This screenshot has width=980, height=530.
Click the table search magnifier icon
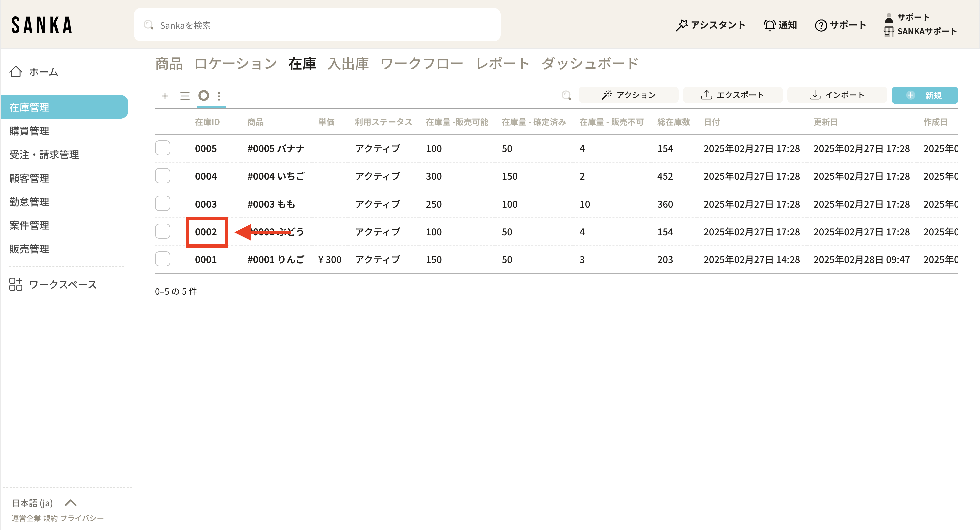[566, 95]
